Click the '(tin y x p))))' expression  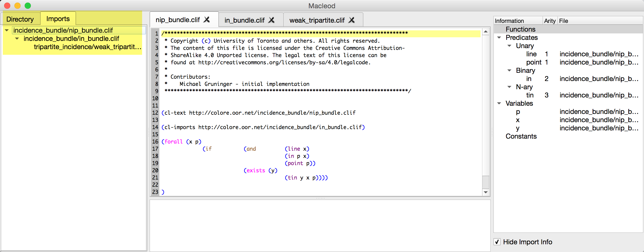point(306,178)
